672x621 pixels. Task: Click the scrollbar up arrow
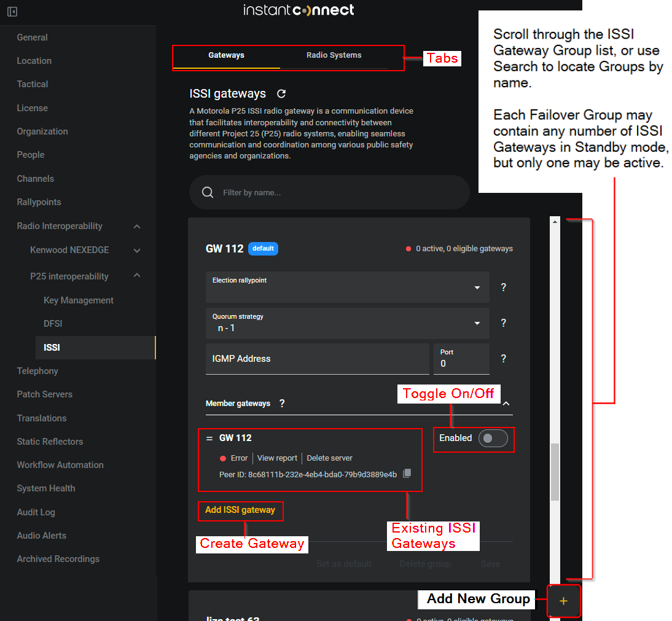(x=555, y=222)
